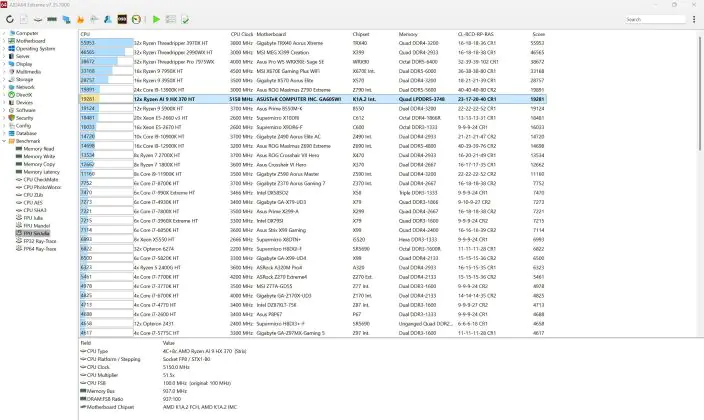This screenshot has height=420, width=704.
Task: Select Config in the tree
Action: tap(23, 126)
